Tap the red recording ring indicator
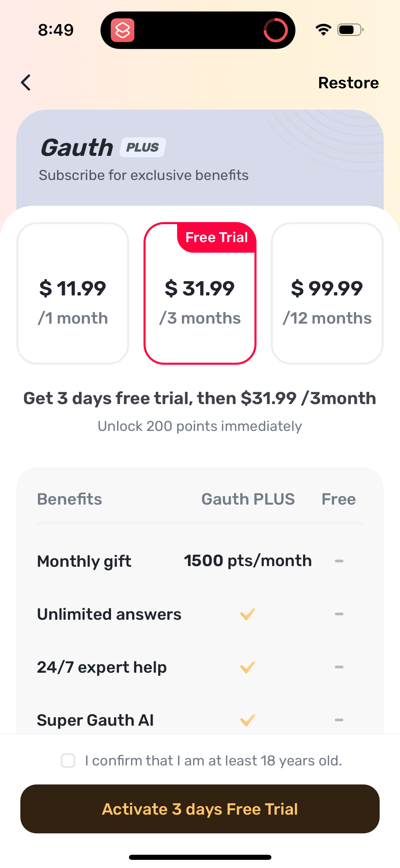 [275, 30]
